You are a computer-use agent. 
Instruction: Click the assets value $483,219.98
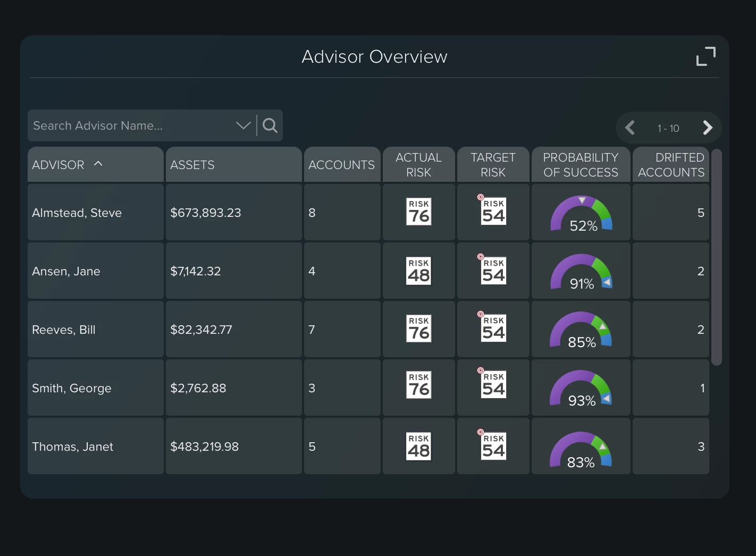coord(205,447)
